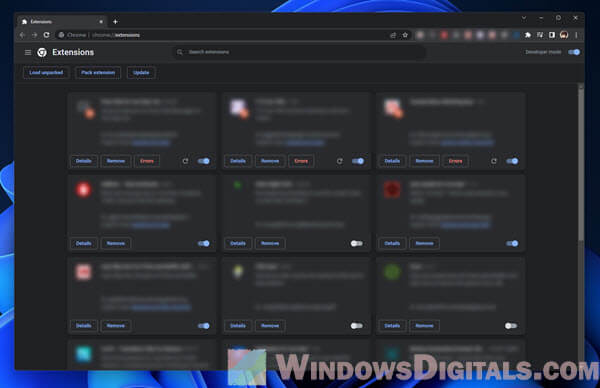Click the green circle extension icon

392,272
